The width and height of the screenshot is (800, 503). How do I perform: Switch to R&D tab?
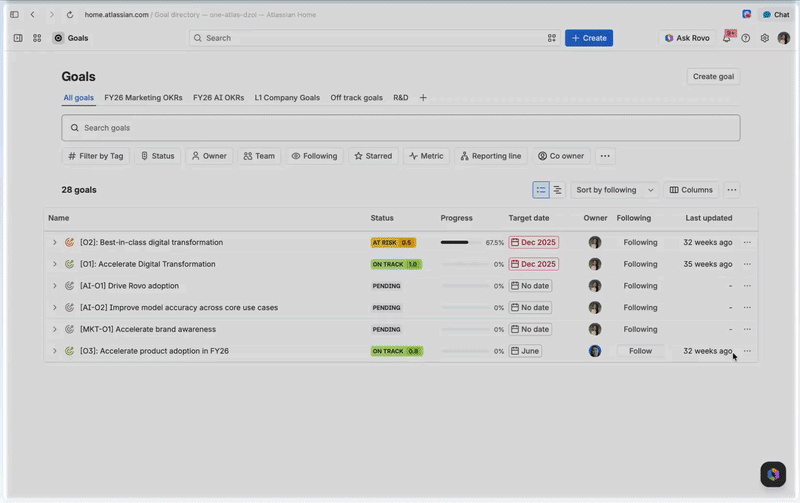401,97
